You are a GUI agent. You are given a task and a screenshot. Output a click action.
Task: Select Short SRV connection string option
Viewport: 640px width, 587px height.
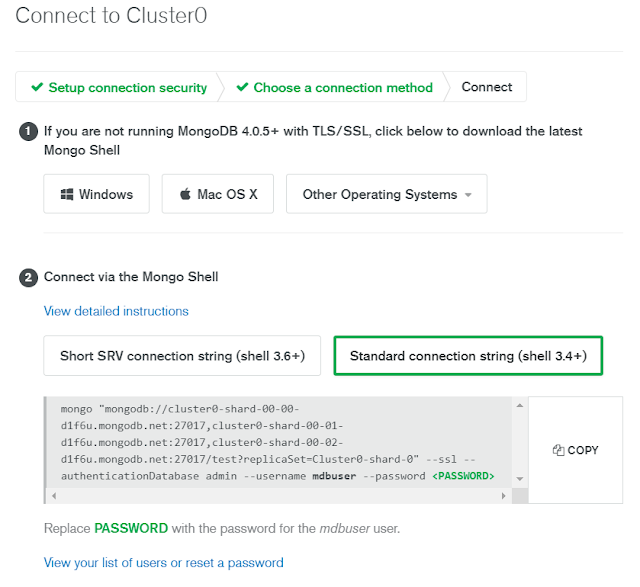click(182, 356)
